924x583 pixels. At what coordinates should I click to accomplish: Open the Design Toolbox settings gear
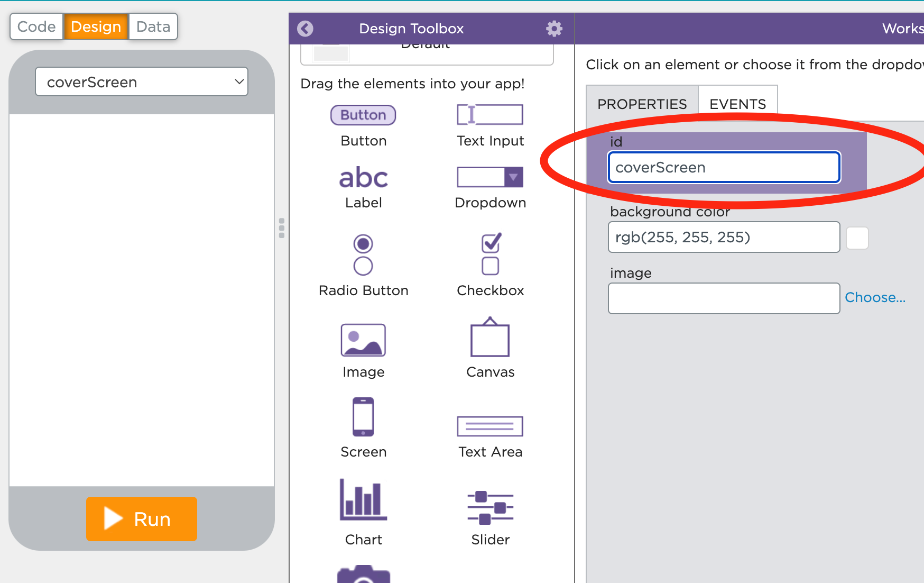click(554, 29)
